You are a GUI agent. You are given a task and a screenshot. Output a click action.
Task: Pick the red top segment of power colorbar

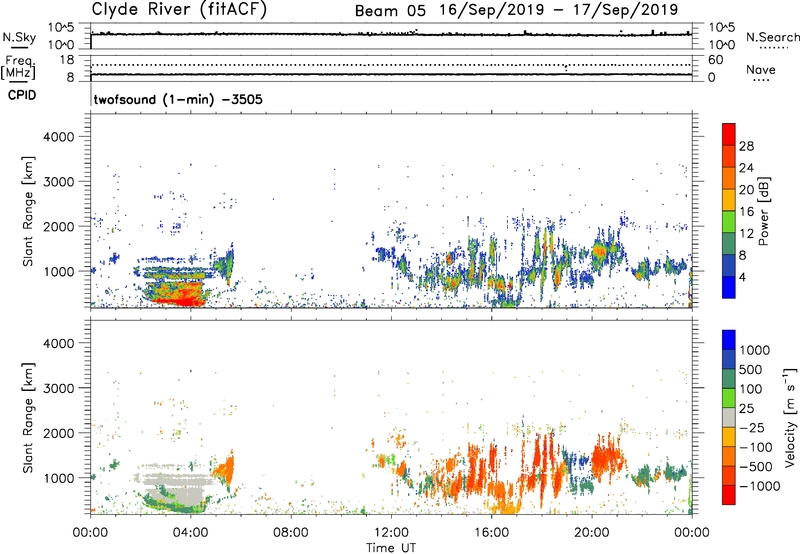729,135
